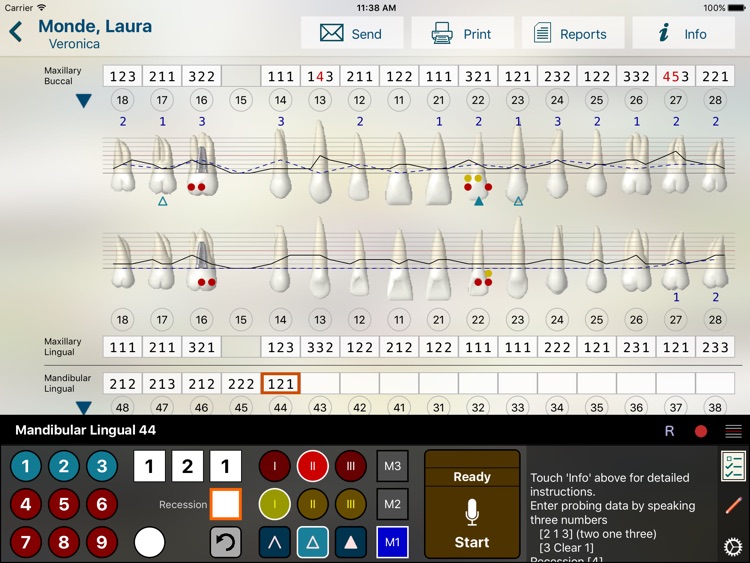Click the hamburger list menu icon
The image size is (750, 563).
click(733, 431)
